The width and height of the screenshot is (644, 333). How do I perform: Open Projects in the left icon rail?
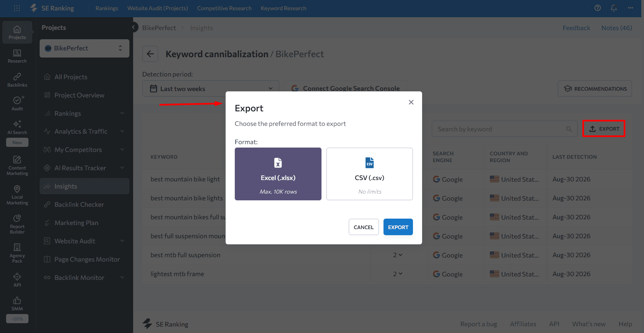point(17,32)
